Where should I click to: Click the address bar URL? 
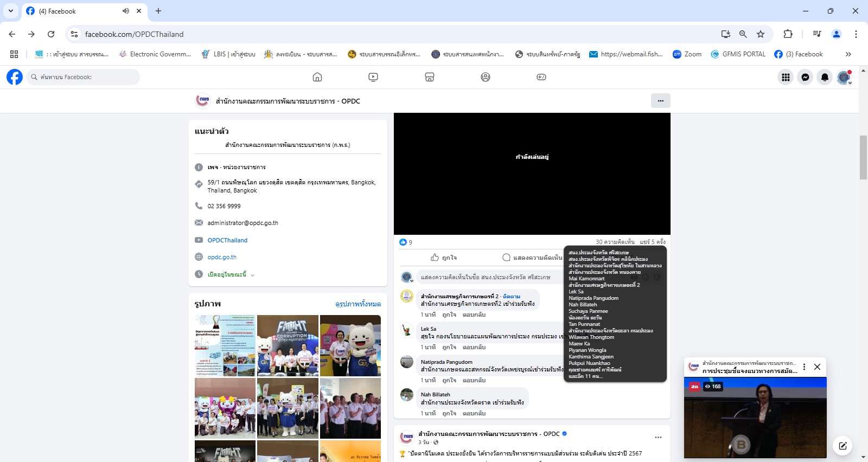tap(134, 34)
